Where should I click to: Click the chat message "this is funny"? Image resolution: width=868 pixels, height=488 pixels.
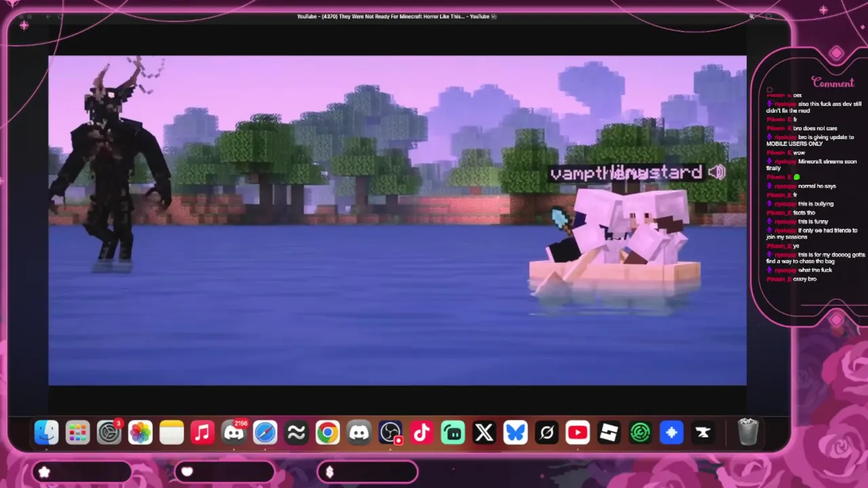pyautogui.click(x=813, y=222)
